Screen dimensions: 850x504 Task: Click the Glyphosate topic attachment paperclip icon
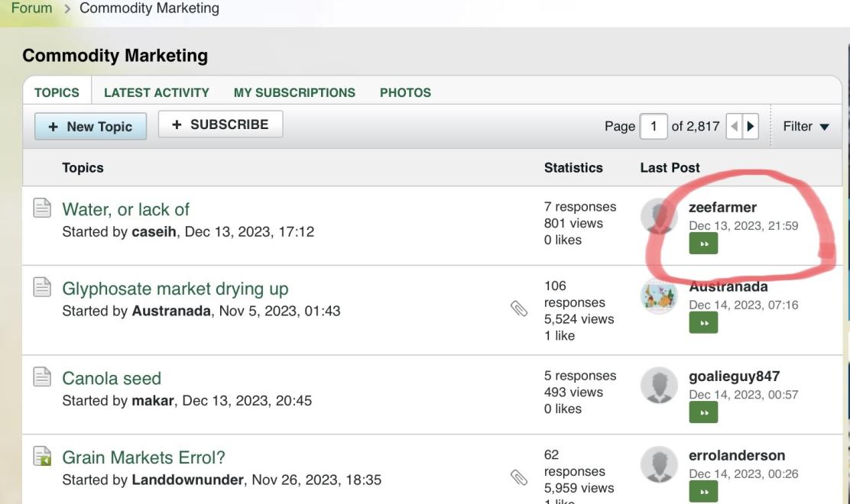pyautogui.click(x=519, y=309)
